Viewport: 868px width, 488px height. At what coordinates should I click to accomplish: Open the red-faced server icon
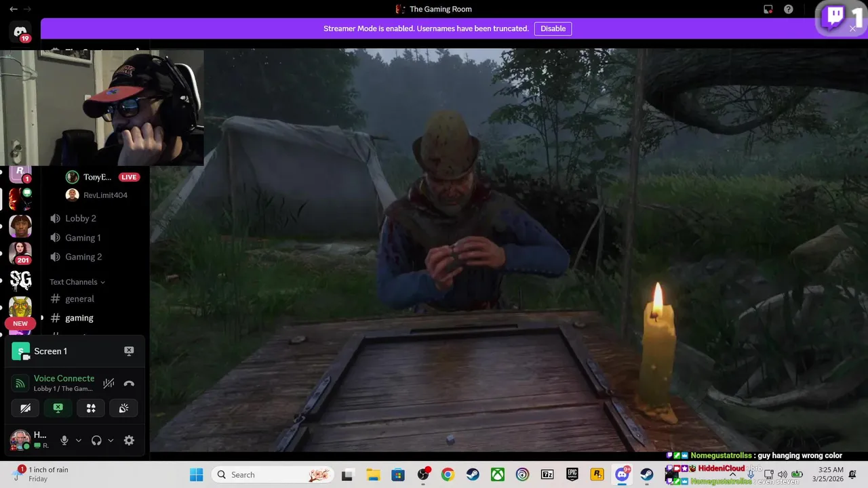[20, 199]
